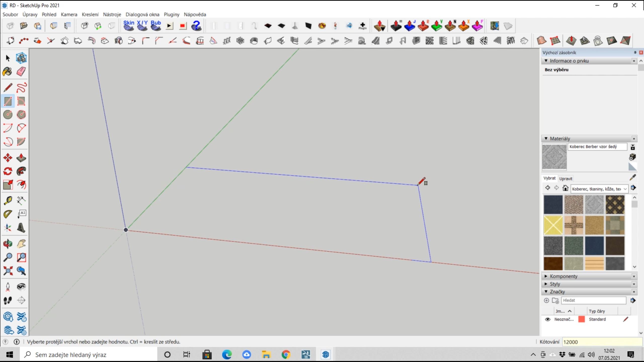Switch to the Upravit tab
The width and height of the screenshot is (644, 362).
coord(566,179)
